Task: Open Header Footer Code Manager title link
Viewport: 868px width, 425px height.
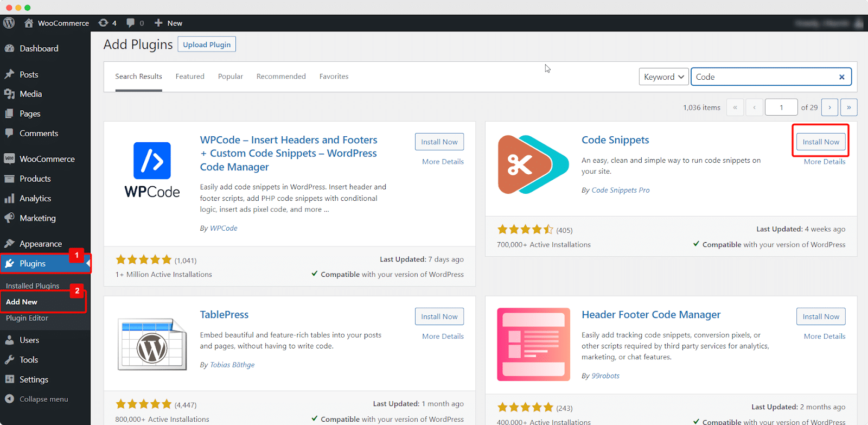Action: [651, 315]
